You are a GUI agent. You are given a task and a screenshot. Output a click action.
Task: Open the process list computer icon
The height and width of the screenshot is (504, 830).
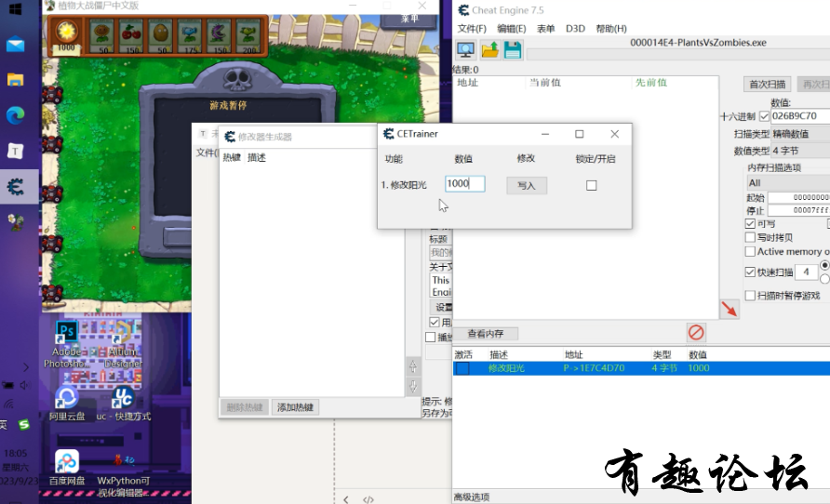point(466,49)
